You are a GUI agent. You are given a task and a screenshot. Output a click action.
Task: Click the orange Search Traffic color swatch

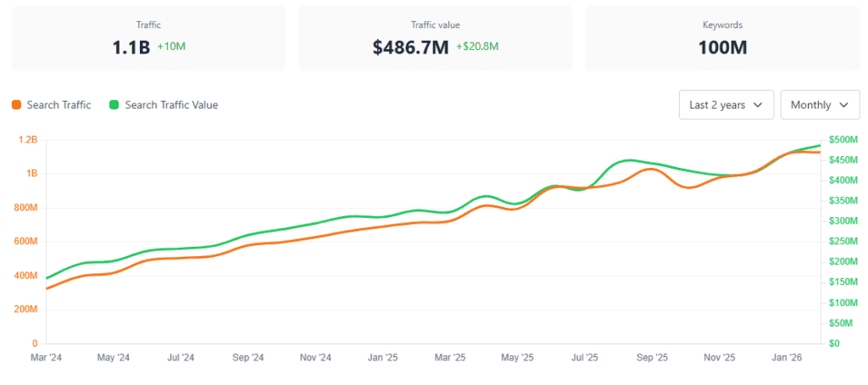tap(17, 104)
